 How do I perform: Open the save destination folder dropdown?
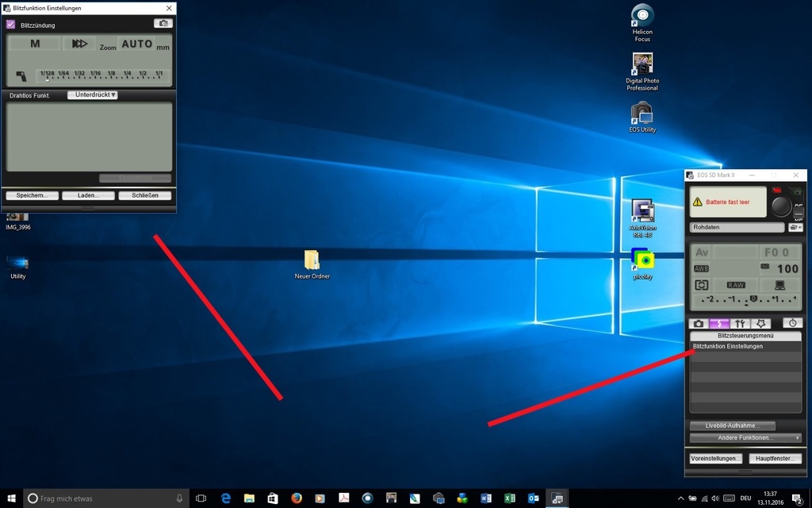click(x=796, y=228)
